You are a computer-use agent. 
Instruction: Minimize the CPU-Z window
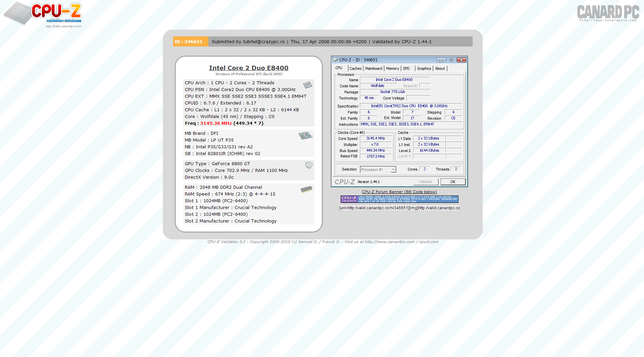[441, 60]
